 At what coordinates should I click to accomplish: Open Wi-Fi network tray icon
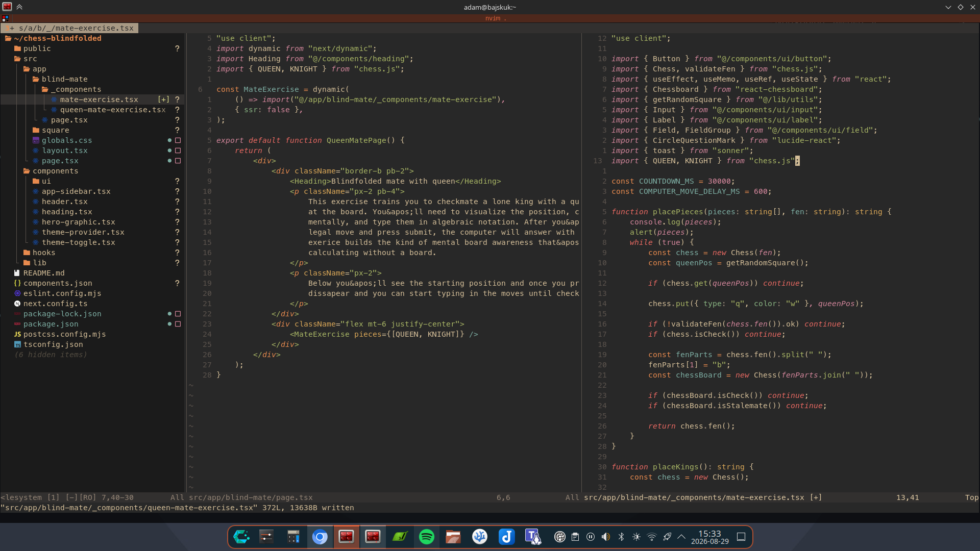652,537
